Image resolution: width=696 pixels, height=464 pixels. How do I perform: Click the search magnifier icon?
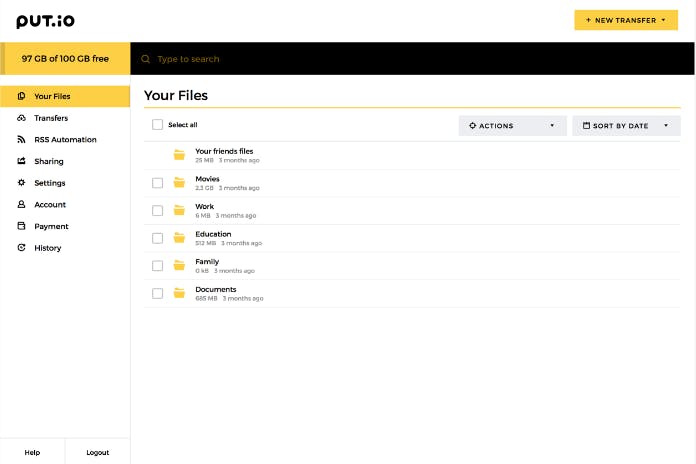[x=146, y=59]
